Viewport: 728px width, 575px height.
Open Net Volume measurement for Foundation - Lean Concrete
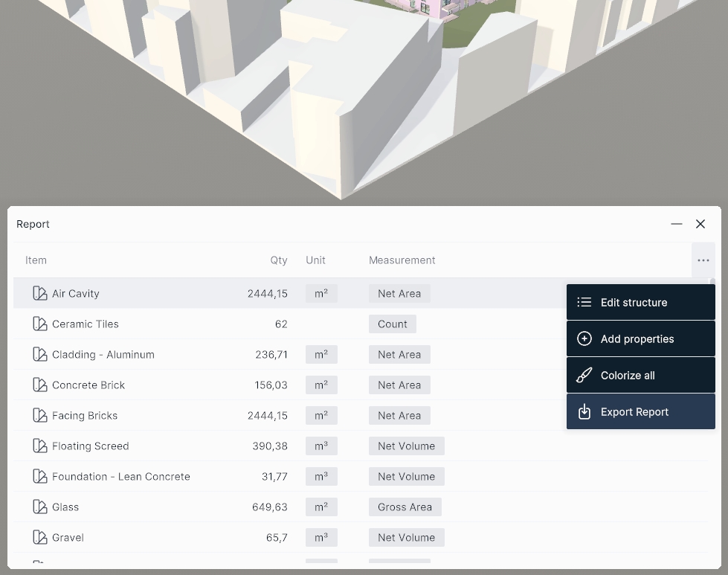[x=406, y=477]
